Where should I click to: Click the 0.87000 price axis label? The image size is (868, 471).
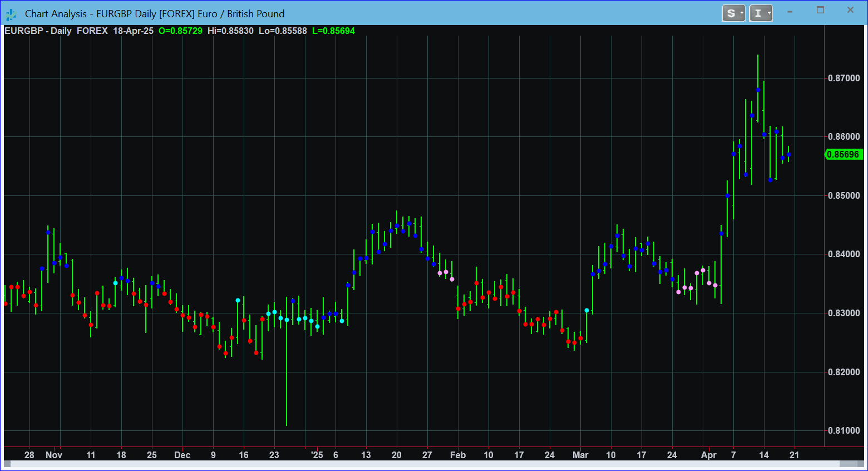click(x=844, y=78)
